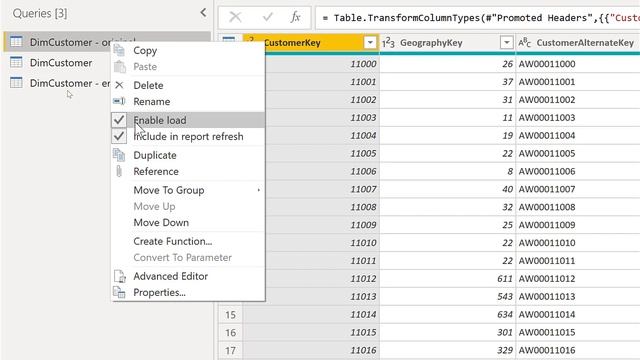This screenshot has width=640, height=360.
Task: Open the GeographyKey column filter dropdown
Action: (506, 42)
